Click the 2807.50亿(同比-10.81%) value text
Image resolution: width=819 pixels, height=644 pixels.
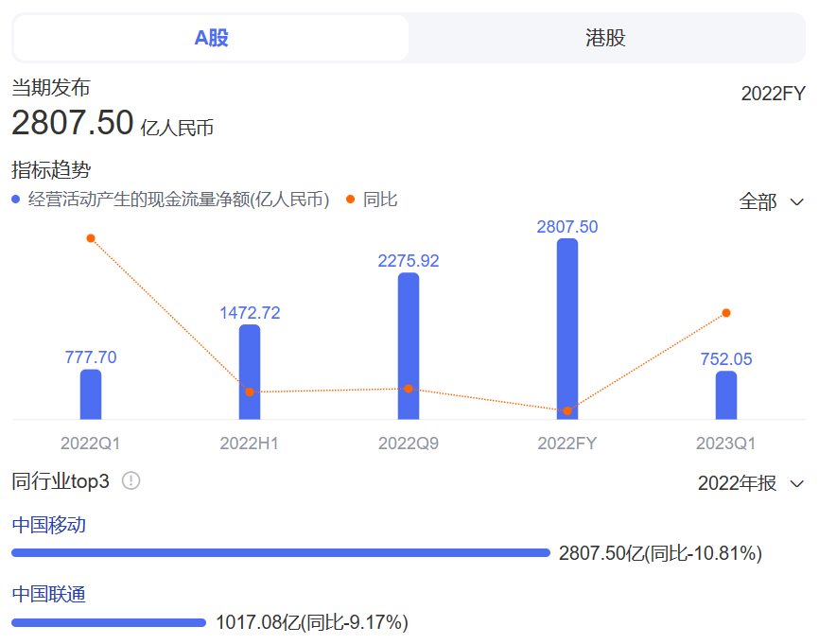660,553
